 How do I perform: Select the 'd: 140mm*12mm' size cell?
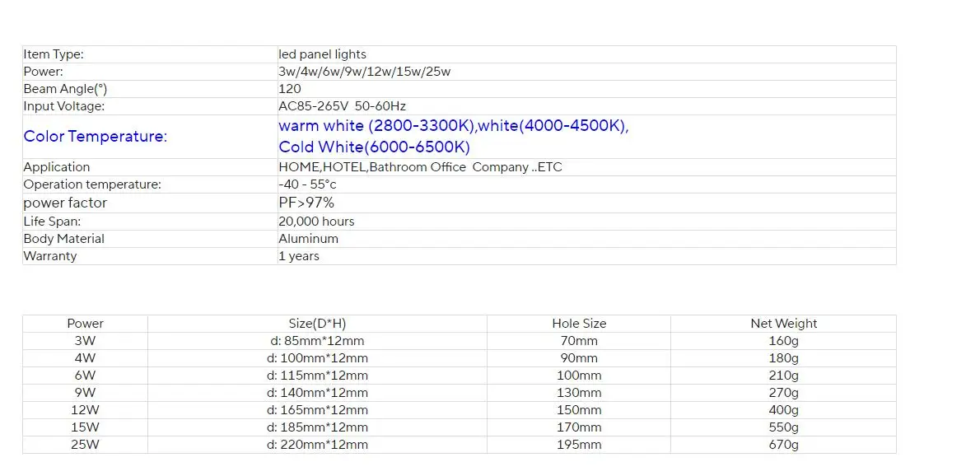tap(317, 393)
